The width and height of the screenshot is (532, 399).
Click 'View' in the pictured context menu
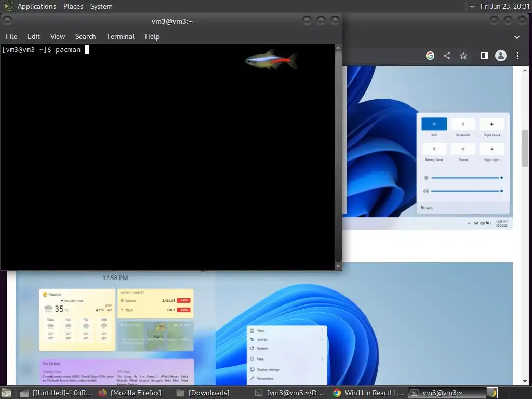[x=261, y=330]
